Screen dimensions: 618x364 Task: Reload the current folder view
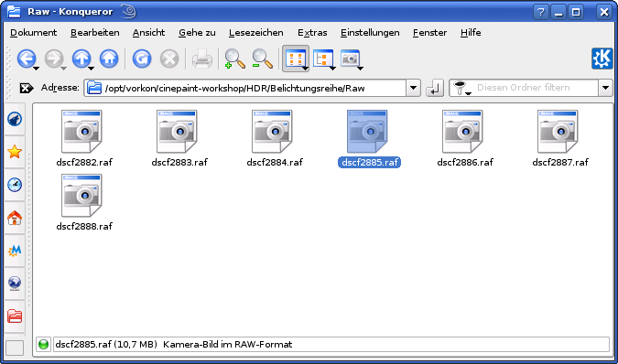coord(142,59)
